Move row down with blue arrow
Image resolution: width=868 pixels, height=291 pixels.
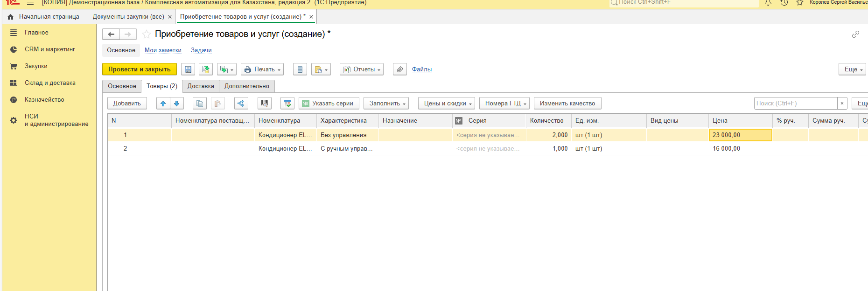coord(176,104)
